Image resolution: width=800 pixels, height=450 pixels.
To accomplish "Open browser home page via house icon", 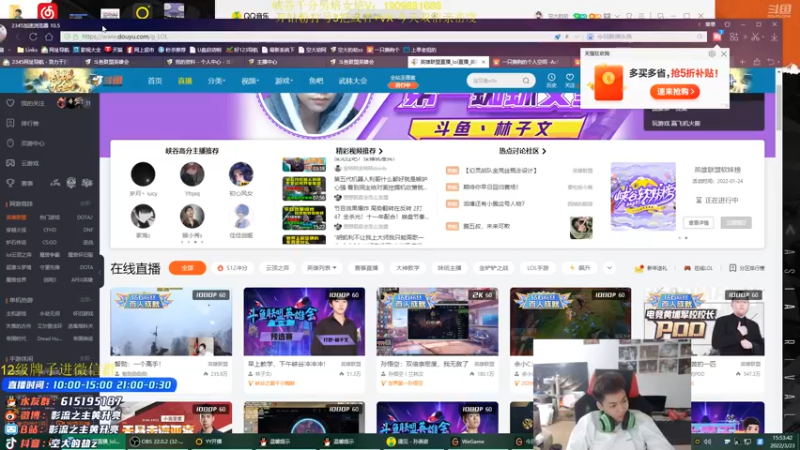I will (49, 37).
